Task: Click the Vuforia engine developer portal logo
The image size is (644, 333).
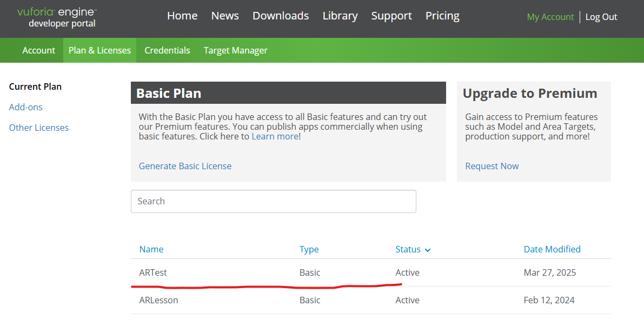Action: [57, 18]
